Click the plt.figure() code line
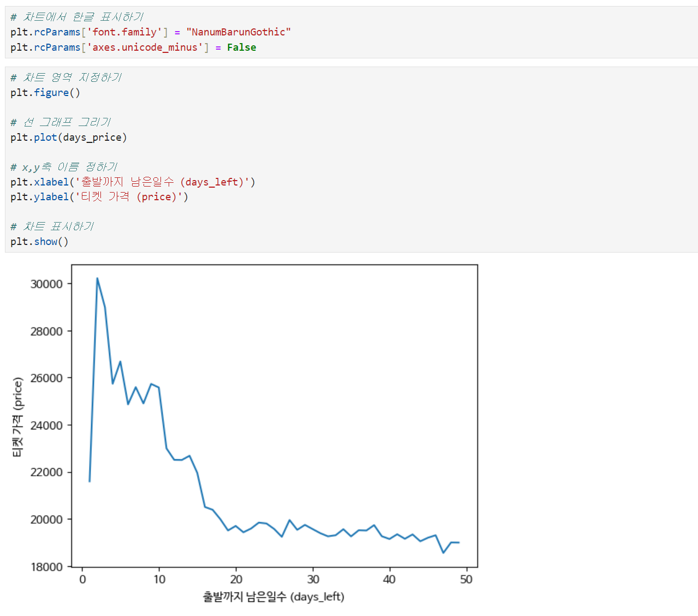698x616 pixels. [45, 93]
